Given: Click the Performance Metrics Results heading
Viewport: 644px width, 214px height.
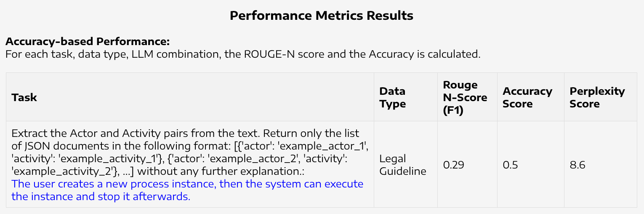Looking at the screenshot, I should pyautogui.click(x=322, y=16).
